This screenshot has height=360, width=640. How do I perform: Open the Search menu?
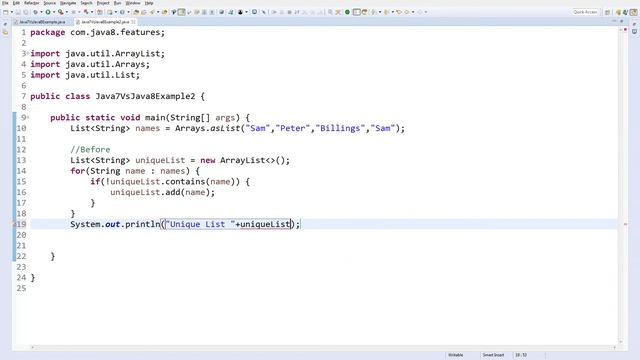(87, 3)
